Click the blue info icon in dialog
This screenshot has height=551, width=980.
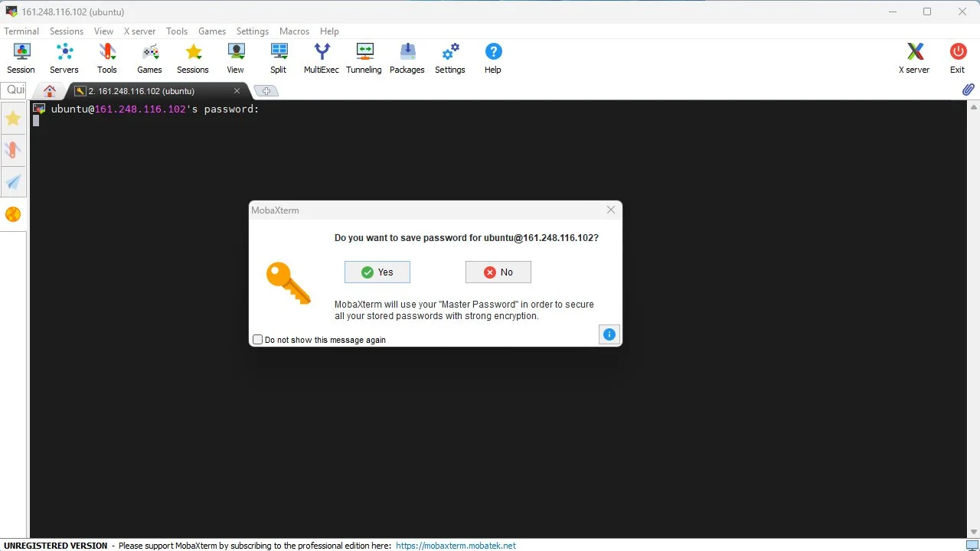tap(609, 334)
